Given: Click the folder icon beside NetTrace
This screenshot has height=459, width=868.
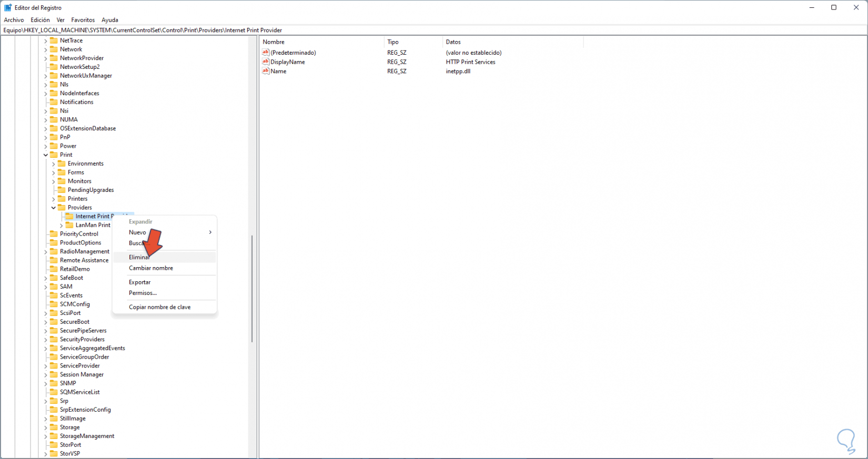Looking at the screenshot, I should (54, 40).
